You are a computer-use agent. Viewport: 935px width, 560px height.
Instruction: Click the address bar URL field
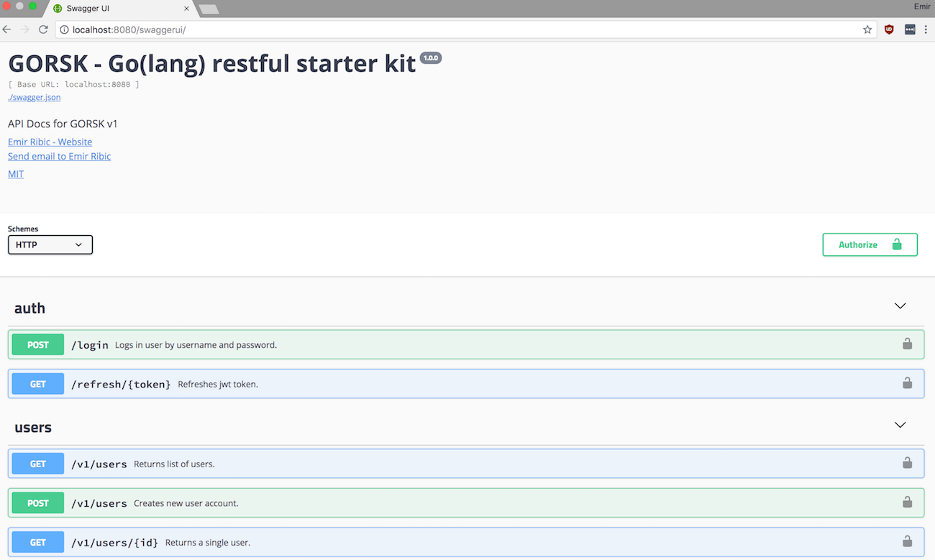tap(432, 29)
